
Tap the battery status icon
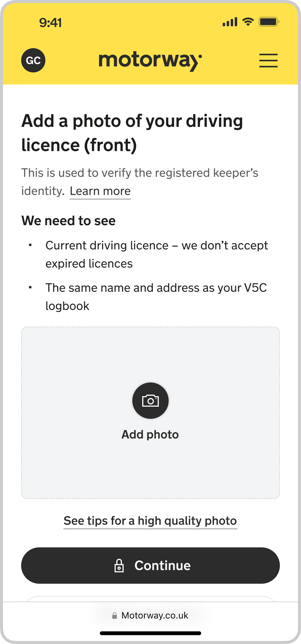(x=269, y=22)
